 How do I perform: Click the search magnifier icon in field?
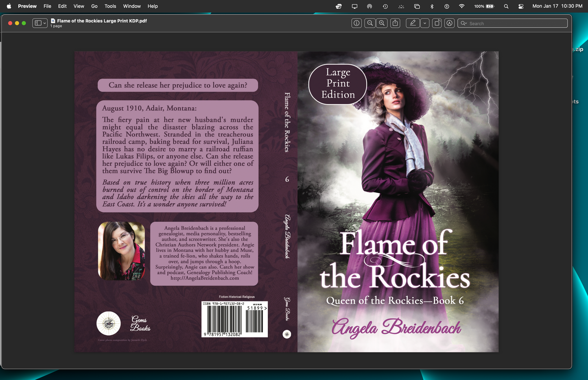tap(463, 23)
